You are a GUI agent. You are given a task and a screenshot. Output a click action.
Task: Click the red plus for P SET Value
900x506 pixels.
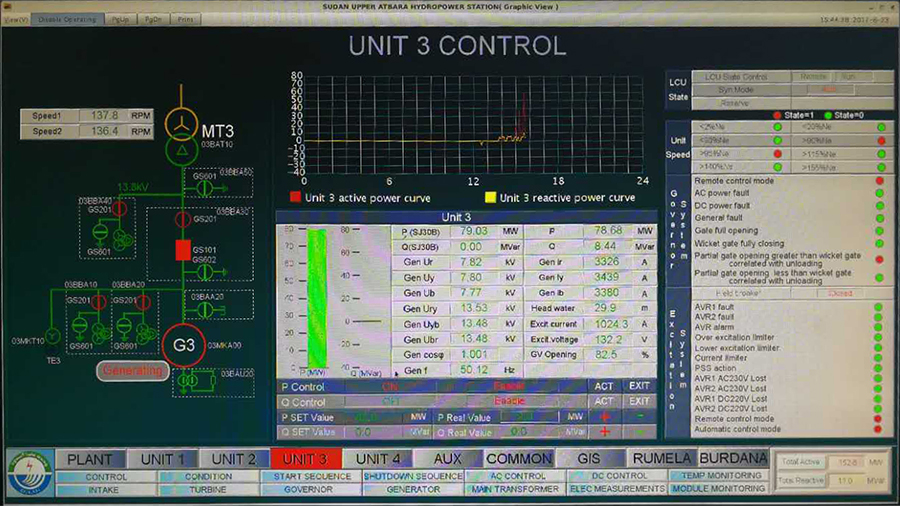(605, 417)
